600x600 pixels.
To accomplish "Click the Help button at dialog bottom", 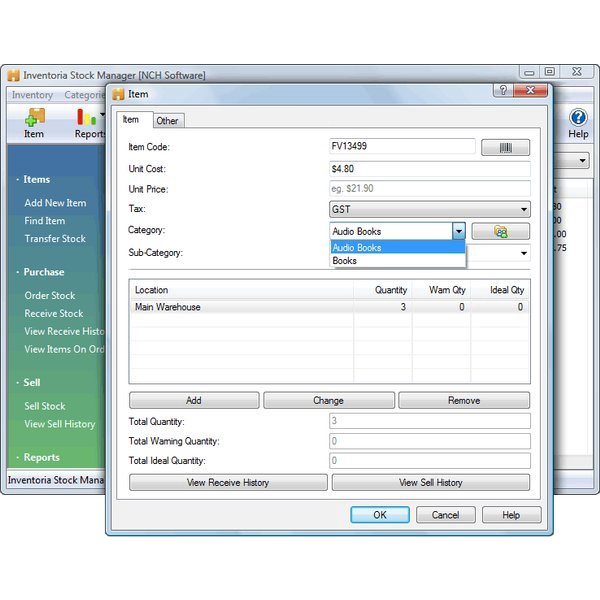I will tap(512, 515).
